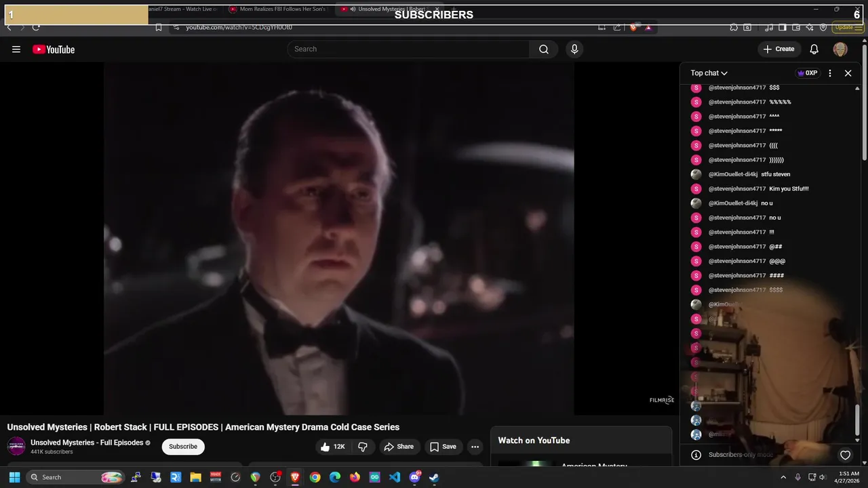Open Brave VPN shield icon
Screen dimensions: 868x488
coord(823,27)
